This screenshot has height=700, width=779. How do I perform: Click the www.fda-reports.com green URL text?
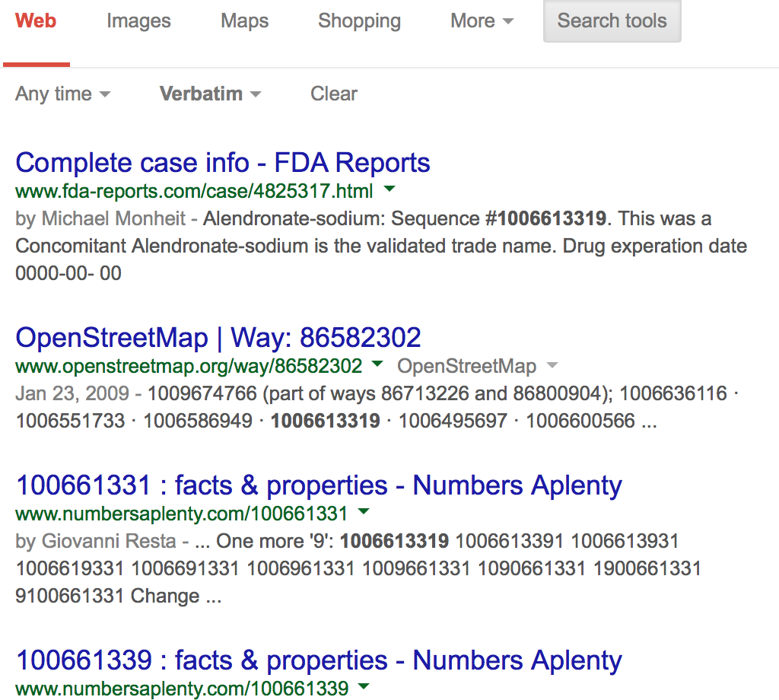[x=194, y=190]
